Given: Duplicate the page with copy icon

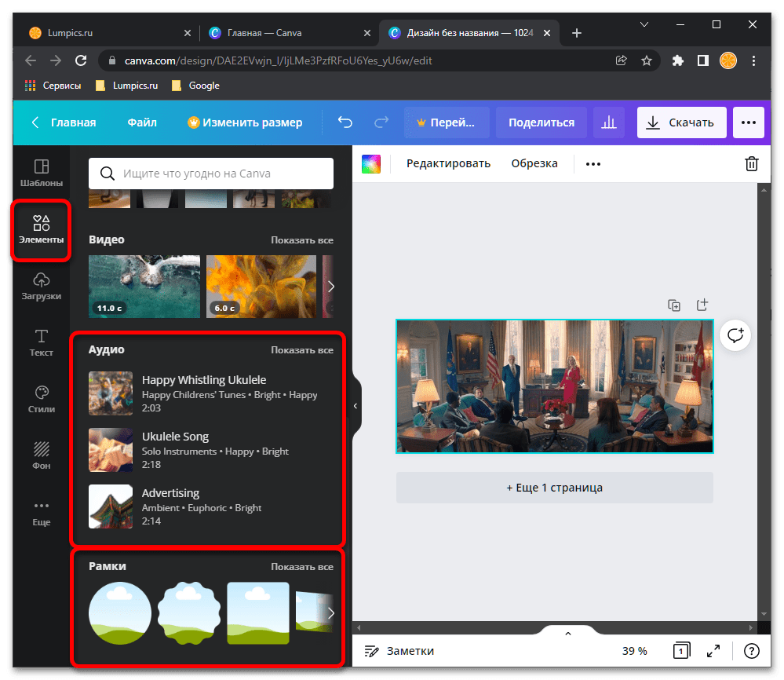Looking at the screenshot, I should (674, 305).
